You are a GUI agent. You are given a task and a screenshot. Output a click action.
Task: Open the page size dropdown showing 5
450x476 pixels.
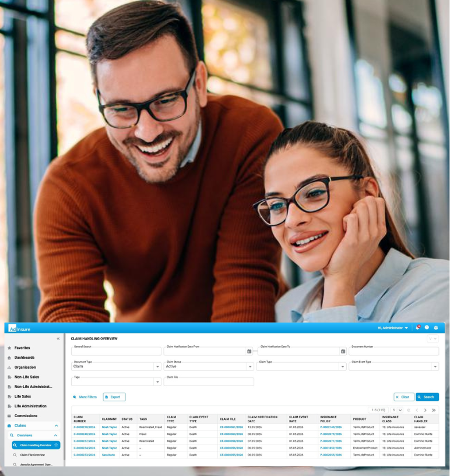pyautogui.click(x=397, y=410)
